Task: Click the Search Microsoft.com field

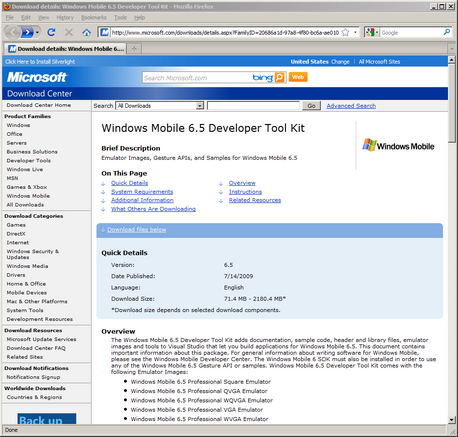Action: tap(197, 78)
